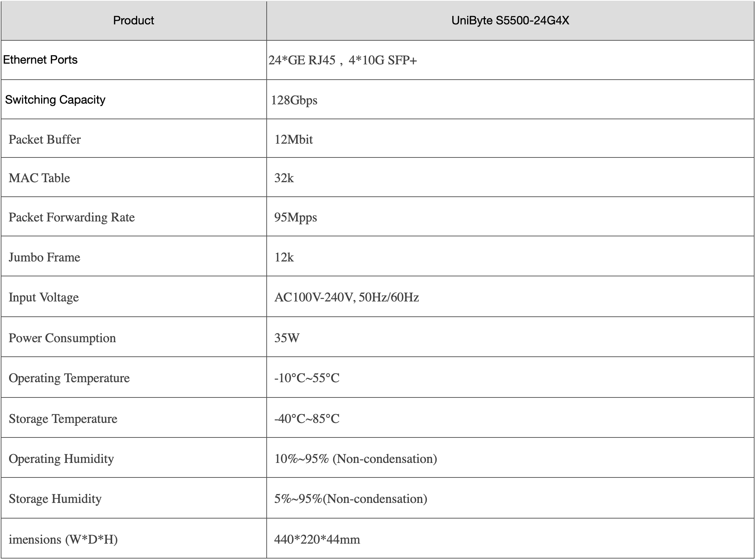Click the "Power Consumption" label
This screenshot has width=756, height=560.
coord(62,338)
